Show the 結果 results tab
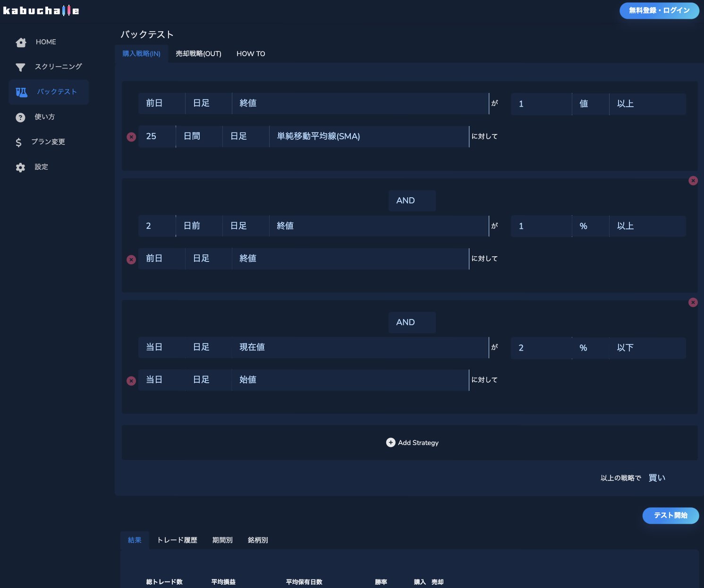 135,540
